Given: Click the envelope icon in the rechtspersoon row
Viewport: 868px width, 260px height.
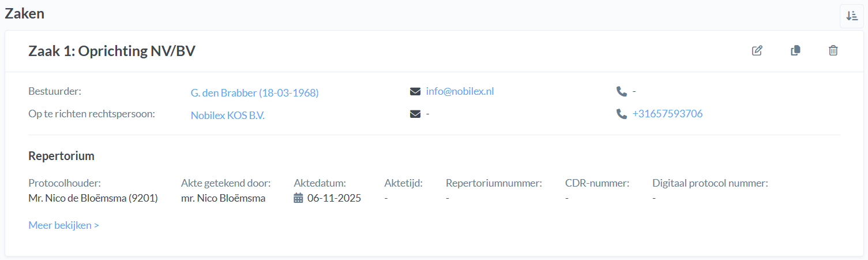Looking at the screenshot, I should coord(415,114).
